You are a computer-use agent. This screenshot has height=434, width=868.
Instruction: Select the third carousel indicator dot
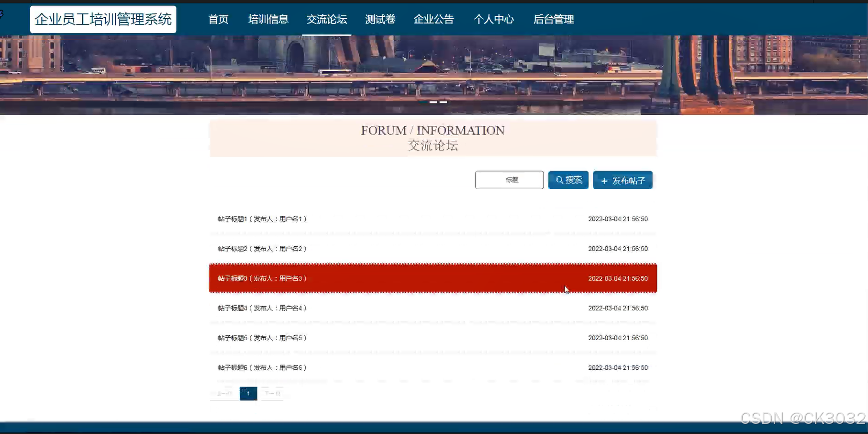[x=443, y=102]
